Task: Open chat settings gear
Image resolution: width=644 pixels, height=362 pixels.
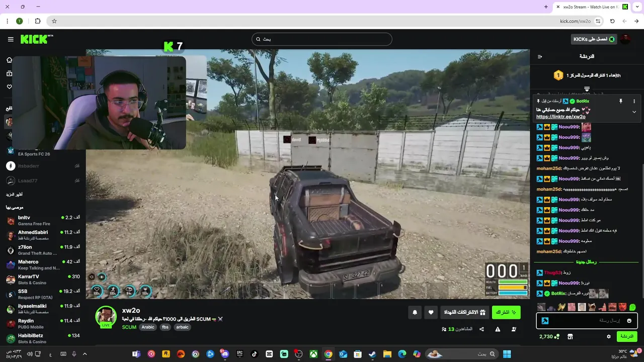Action: click(x=608, y=336)
